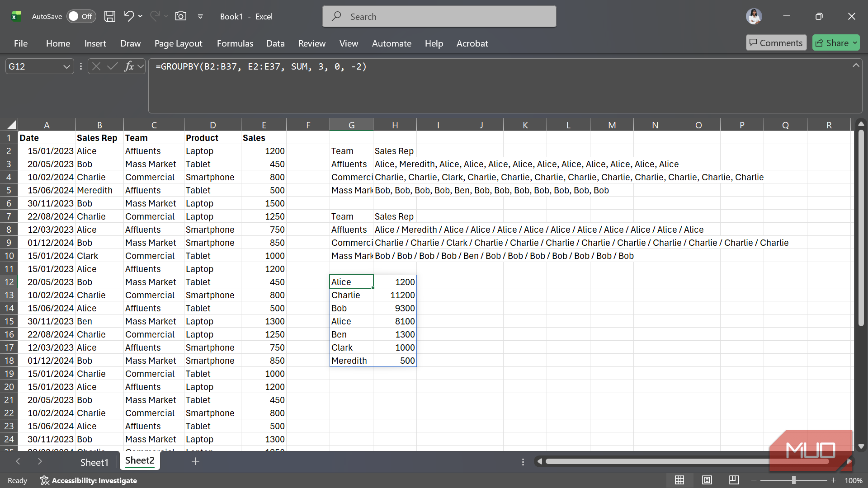Open the Share button dropdown arrow
The height and width of the screenshot is (488, 868).
855,43
